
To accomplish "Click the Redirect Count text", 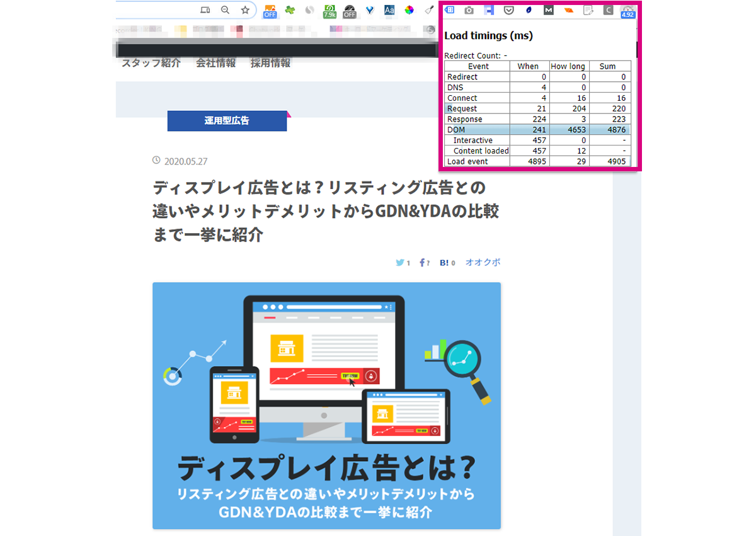I will pos(476,55).
